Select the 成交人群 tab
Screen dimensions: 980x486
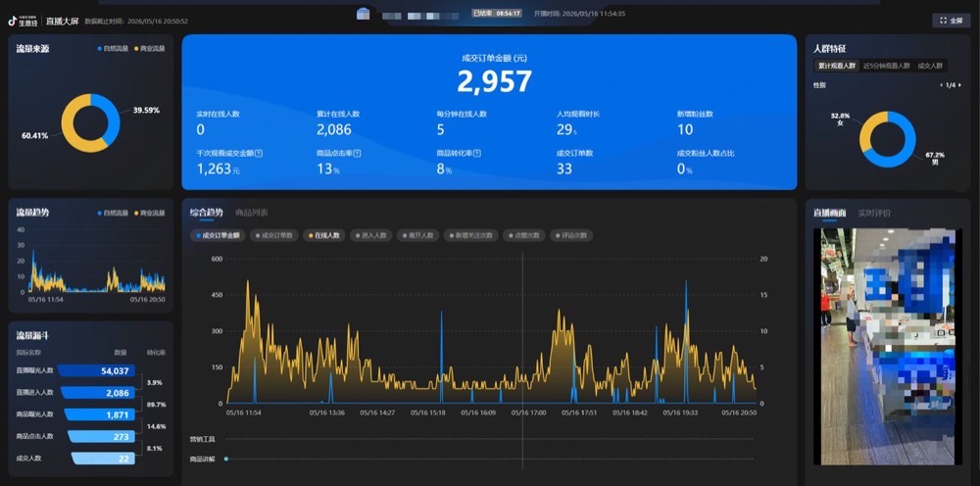[931, 66]
